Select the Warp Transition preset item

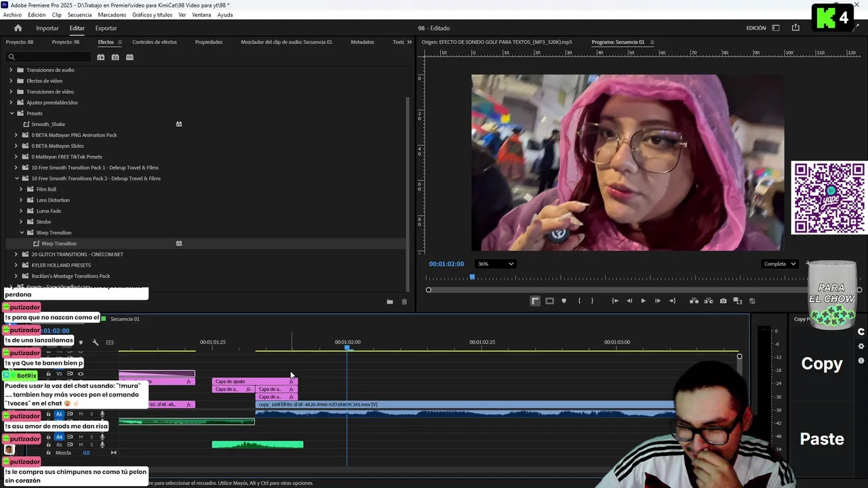click(x=59, y=243)
